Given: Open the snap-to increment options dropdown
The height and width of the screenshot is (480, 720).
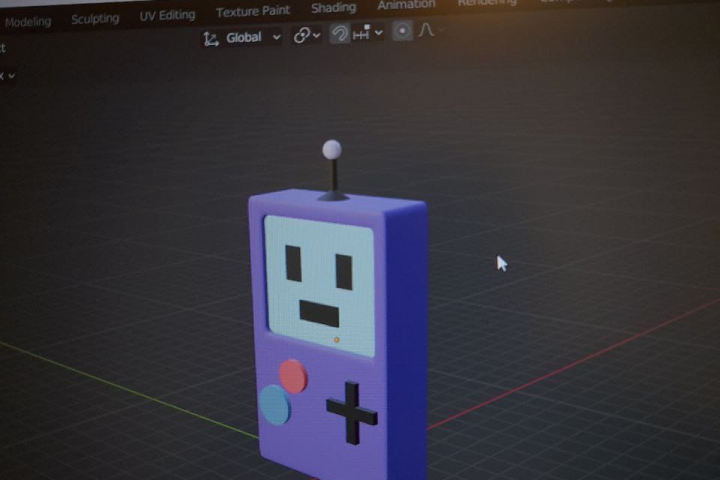Looking at the screenshot, I should [x=367, y=33].
